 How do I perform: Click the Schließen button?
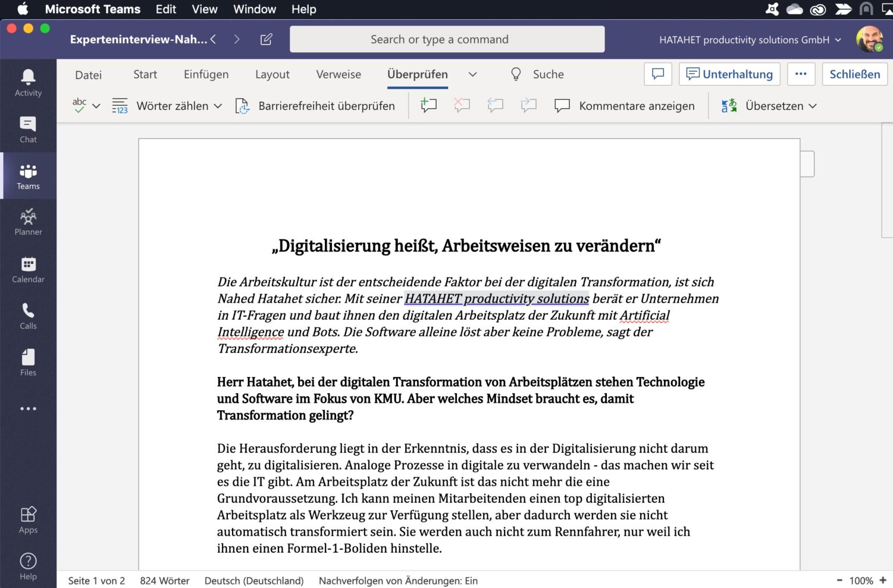click(x=855, y=74)
